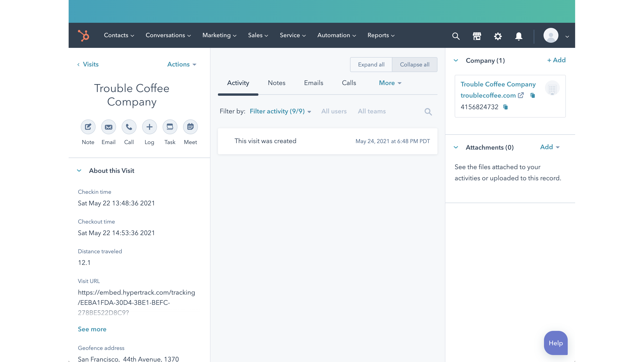644x362 pixels.
Task: Click the Task action icon
Action: point(170,127)
